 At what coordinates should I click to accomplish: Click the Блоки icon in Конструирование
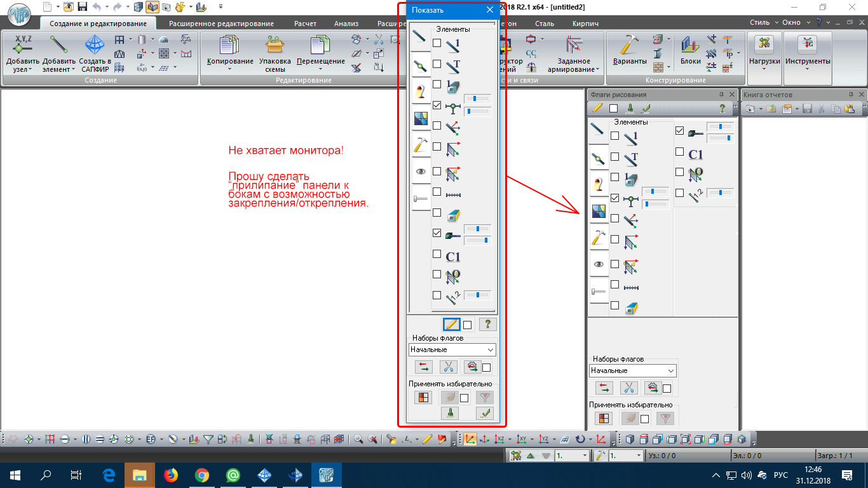point(690,46)
